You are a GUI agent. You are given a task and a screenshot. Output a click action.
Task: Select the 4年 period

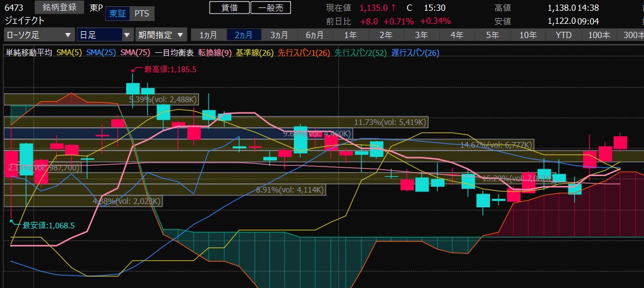[x=457, y=35]
